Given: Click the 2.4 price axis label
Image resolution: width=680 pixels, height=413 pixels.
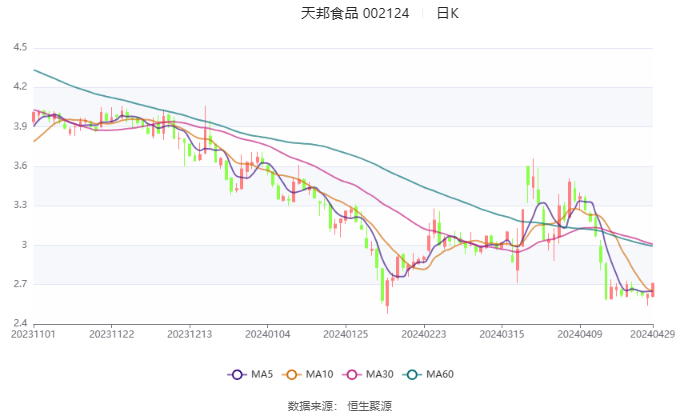Looking at the screenshot, I should tap(20, 323).
